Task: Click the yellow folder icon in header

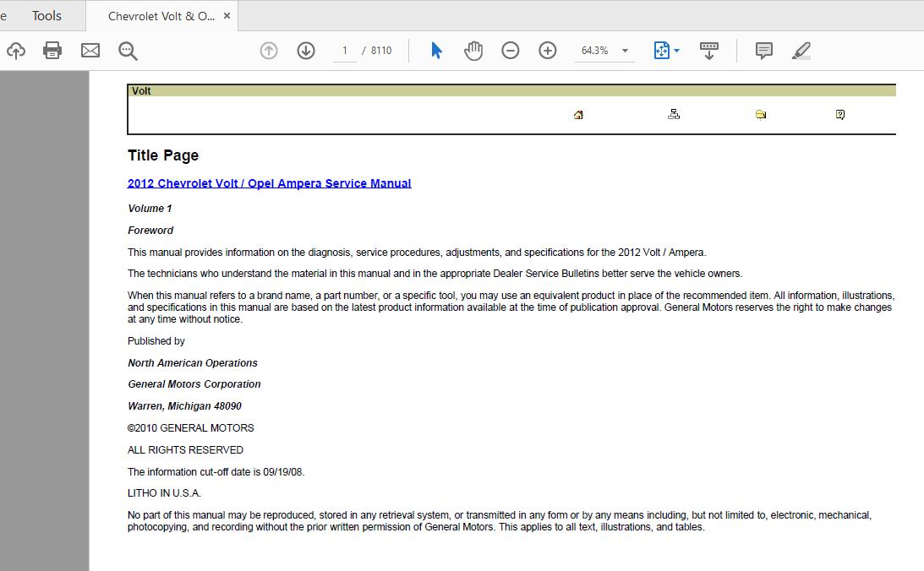Action: tap(761, 114)
